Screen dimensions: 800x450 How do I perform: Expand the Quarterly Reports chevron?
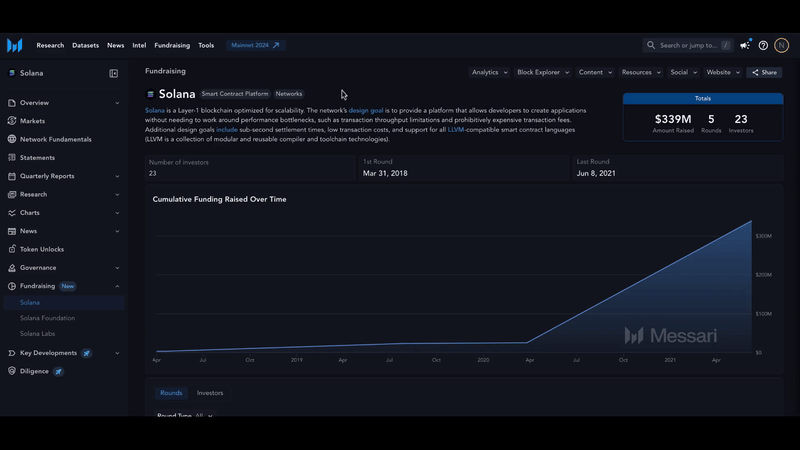pos(117,177)
